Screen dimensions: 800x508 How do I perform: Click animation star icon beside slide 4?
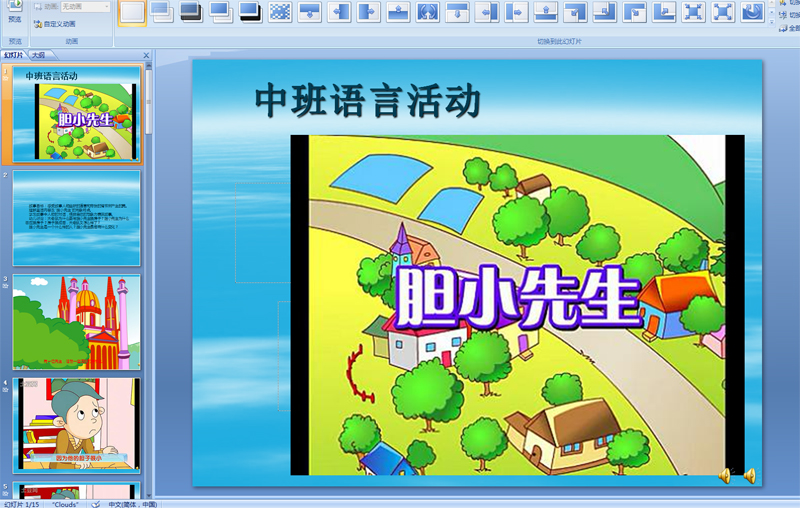(x=6, y=390)
